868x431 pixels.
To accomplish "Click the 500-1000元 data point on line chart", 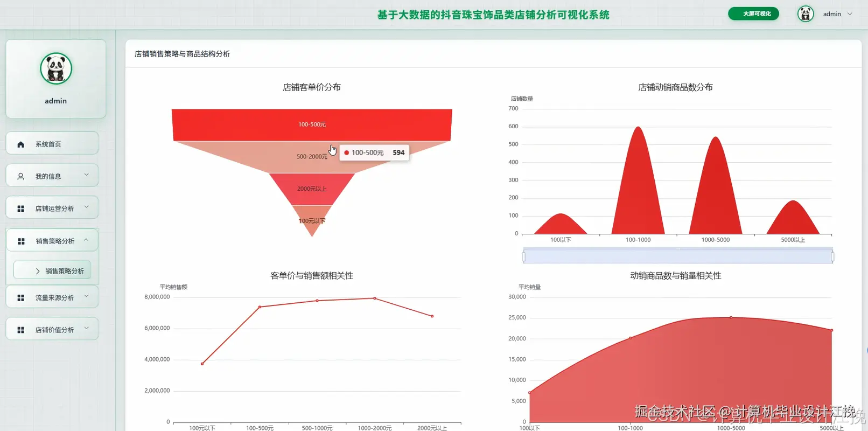I will [317, 301].
